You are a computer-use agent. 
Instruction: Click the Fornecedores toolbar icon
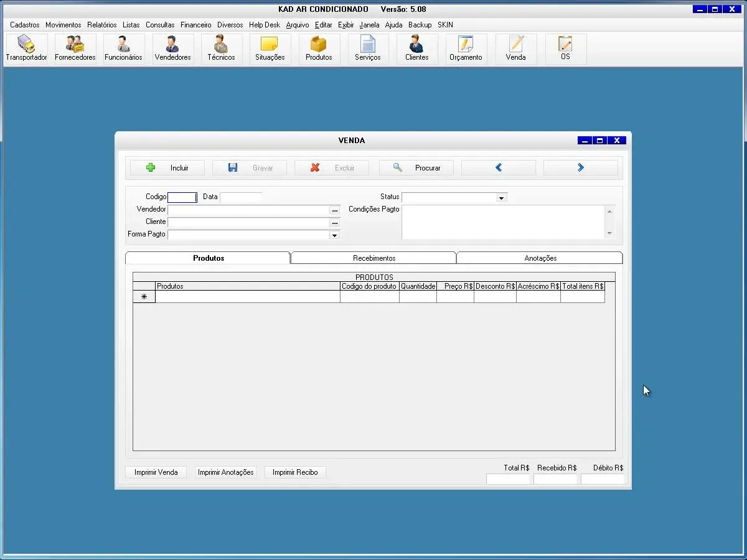tap(75, 49)
